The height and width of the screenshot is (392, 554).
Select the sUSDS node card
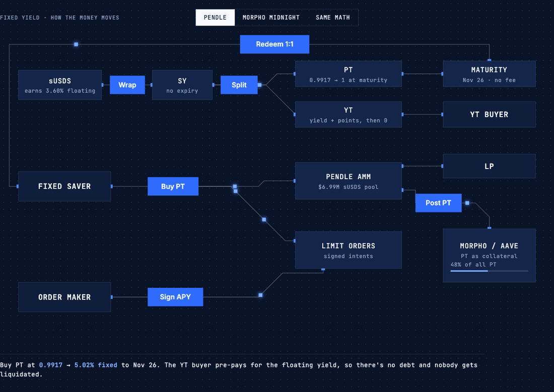60,85
